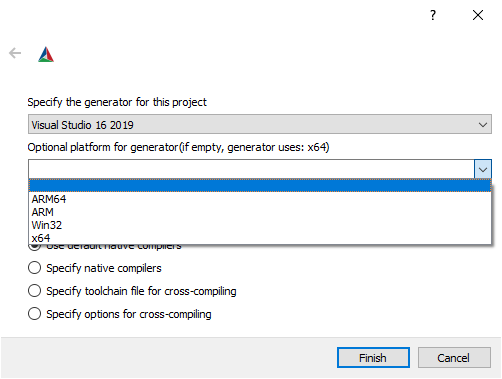Screen dimensions: 502x379
Task: Close the generator dialog window
Action: (478, 15)
